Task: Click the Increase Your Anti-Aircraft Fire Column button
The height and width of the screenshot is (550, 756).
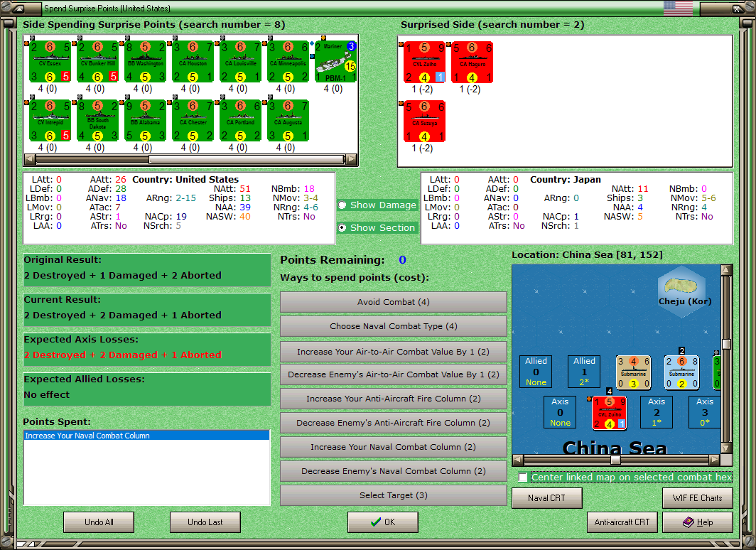Action: 394,399
